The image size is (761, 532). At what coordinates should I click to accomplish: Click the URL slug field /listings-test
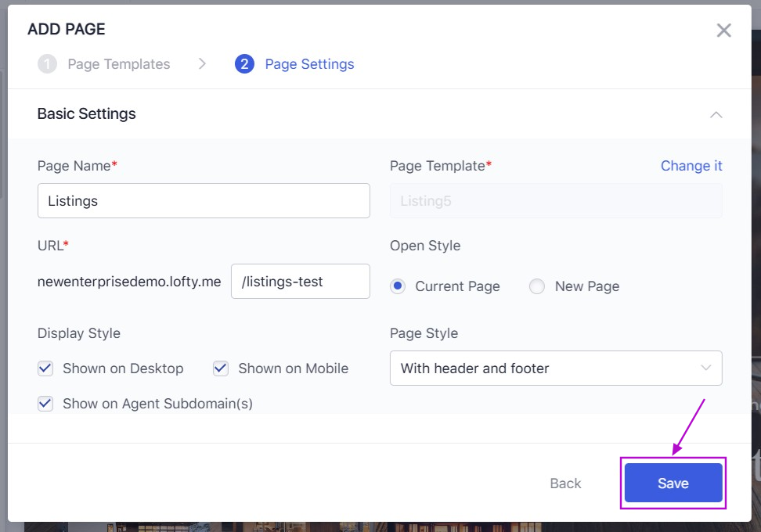(300, 282)
